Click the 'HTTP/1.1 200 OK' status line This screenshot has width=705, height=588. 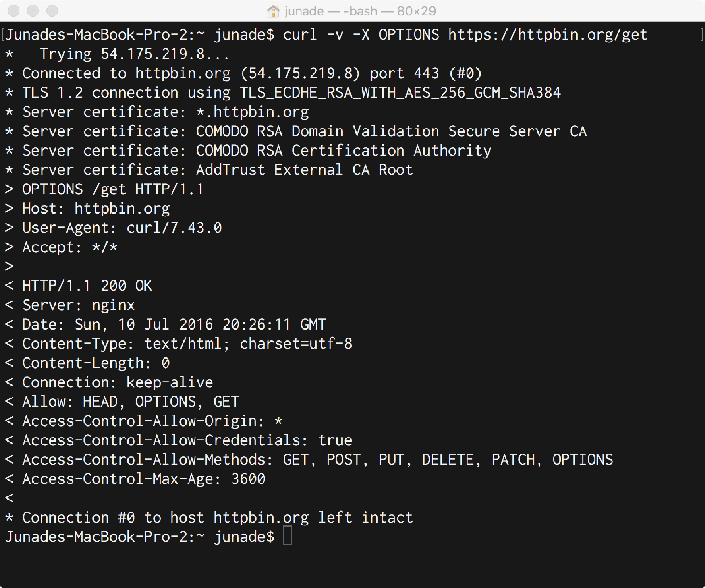87,286
